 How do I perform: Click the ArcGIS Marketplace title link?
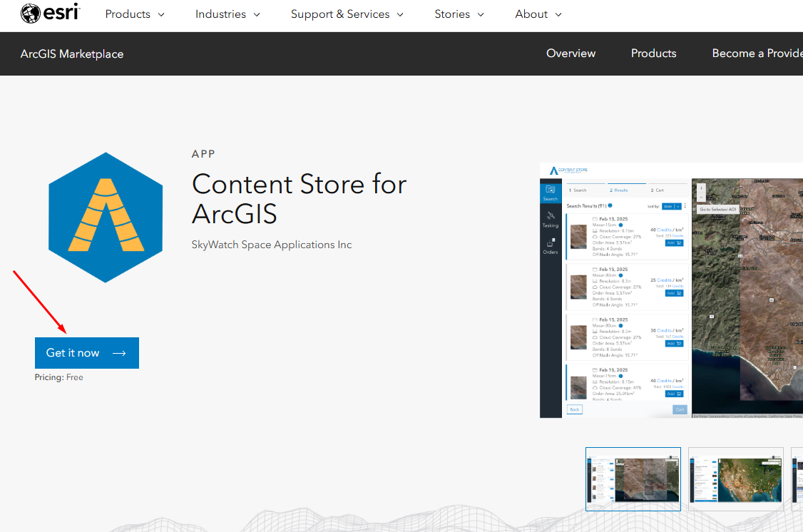point(72,54)
